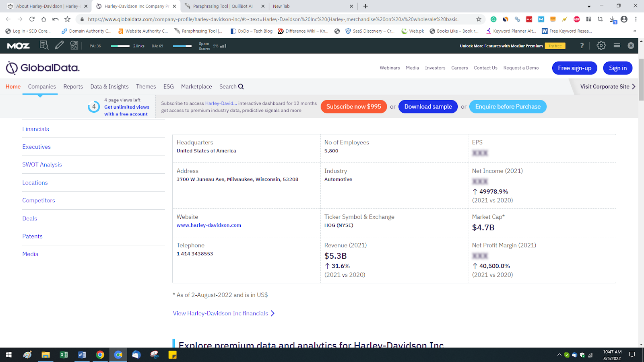Image resolution: width=644 pixels, height=362 pixels.
Task: Click the Download sample button
Action: click(428, 107)
